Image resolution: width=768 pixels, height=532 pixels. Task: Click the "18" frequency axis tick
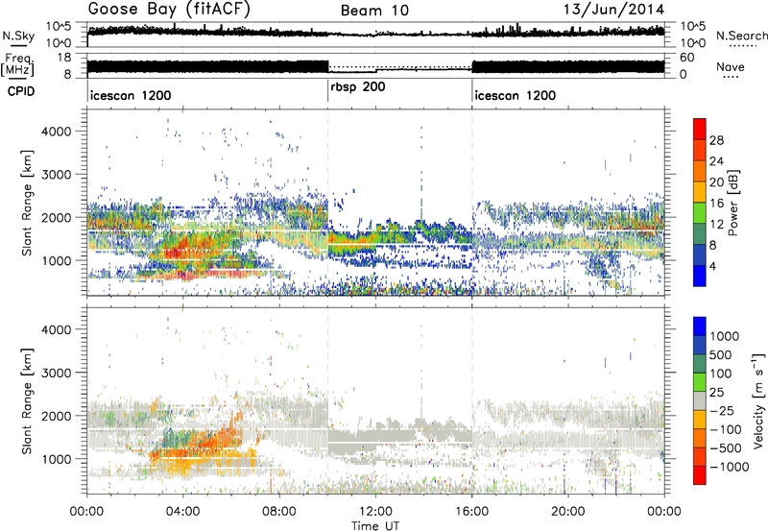(64, 58)
